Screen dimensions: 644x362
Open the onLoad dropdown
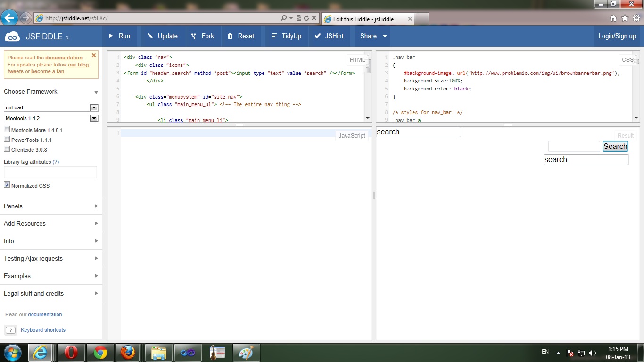pyautogui.click(x=51, y=107)
